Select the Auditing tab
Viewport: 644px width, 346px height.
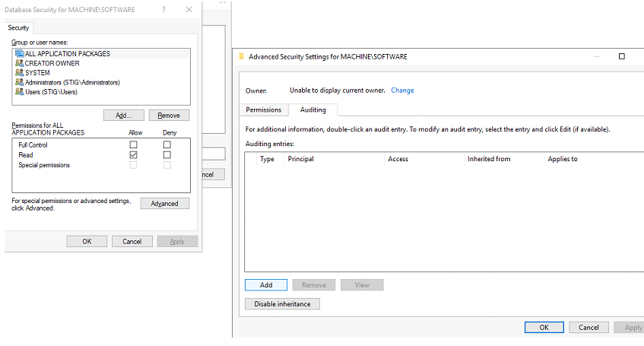312,110
